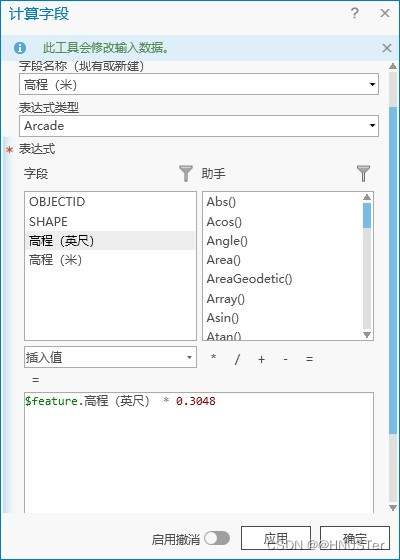Viewport: 400px width, 560px height.
Task: Choose Acos() from the helpers list
Action: 224,222
